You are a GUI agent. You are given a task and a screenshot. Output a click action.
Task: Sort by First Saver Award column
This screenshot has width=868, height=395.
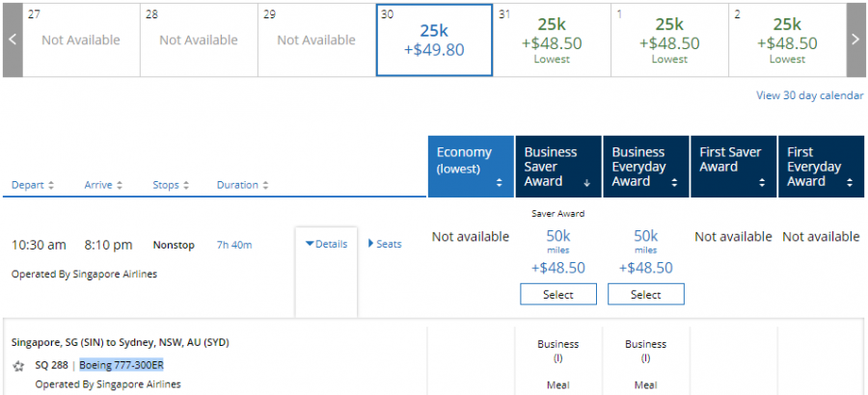click(733, 167)
